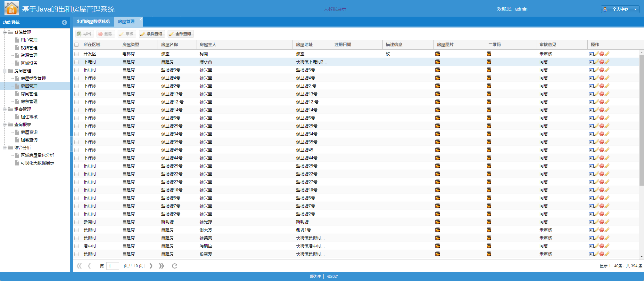The height and width of the screenshot is (281, 644).
Task: Open details icon for 盐场塘3号 row
Action: point(591,70)
